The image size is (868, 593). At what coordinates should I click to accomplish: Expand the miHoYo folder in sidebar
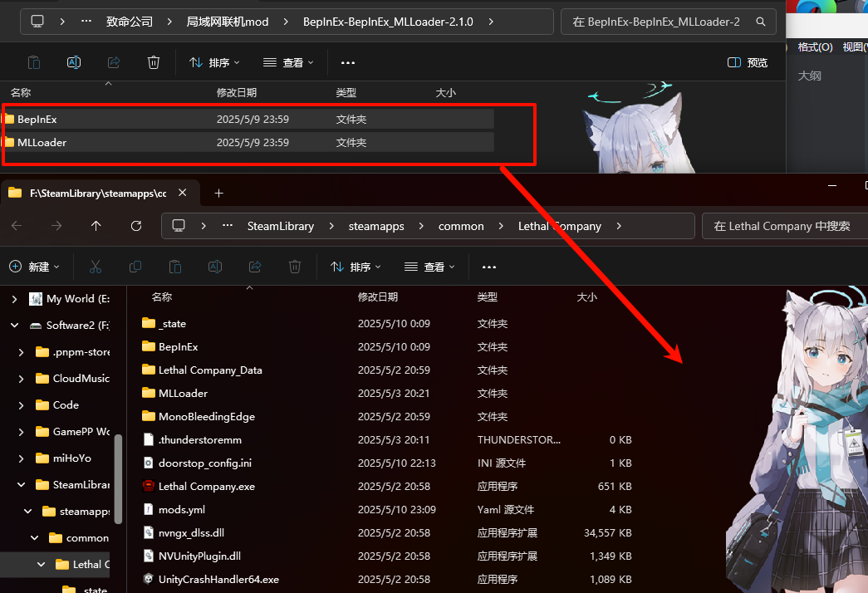click(x=22, y=458)
